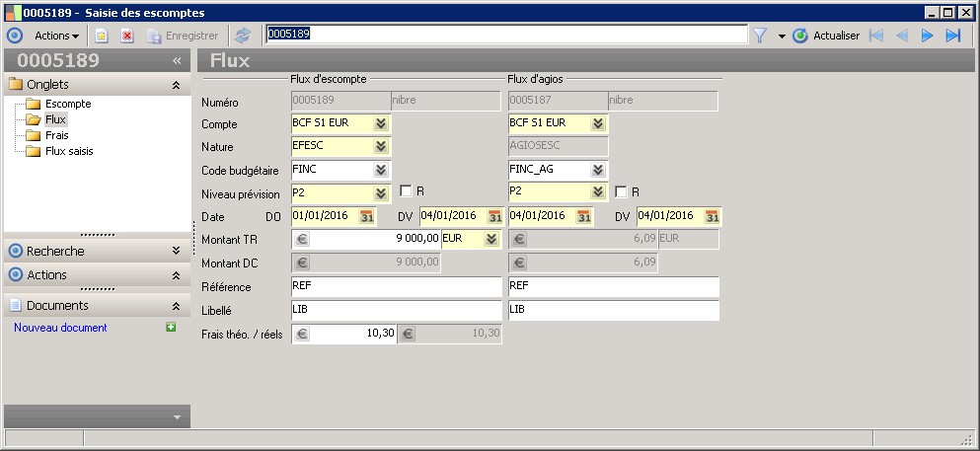Click the new record toolbar icon
Image resolution: width=980 pixels, height=451 pixels.
(102, 37)
